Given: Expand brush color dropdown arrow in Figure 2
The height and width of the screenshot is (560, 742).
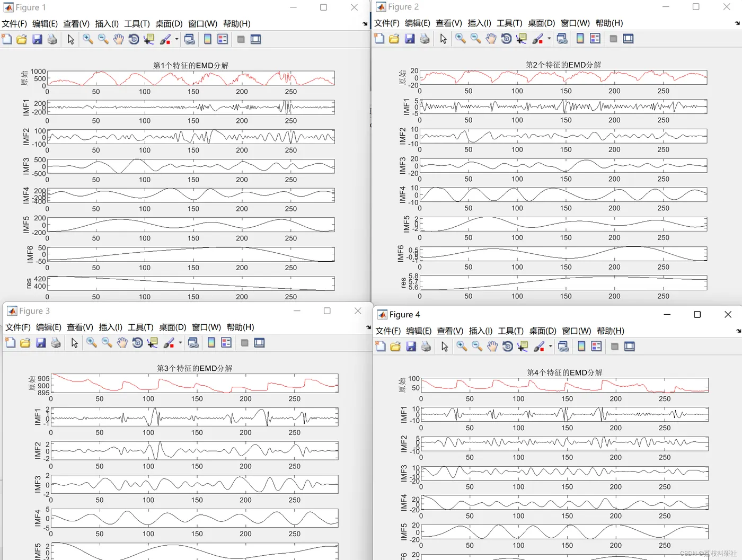Looking at the screenshot, I should [550, 39].
